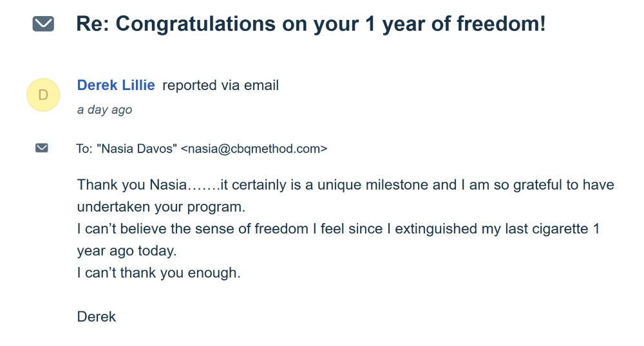This screenshot has width=644, height=346.
Task: Click the small envelope icon beside the To line
Action: 42,149
